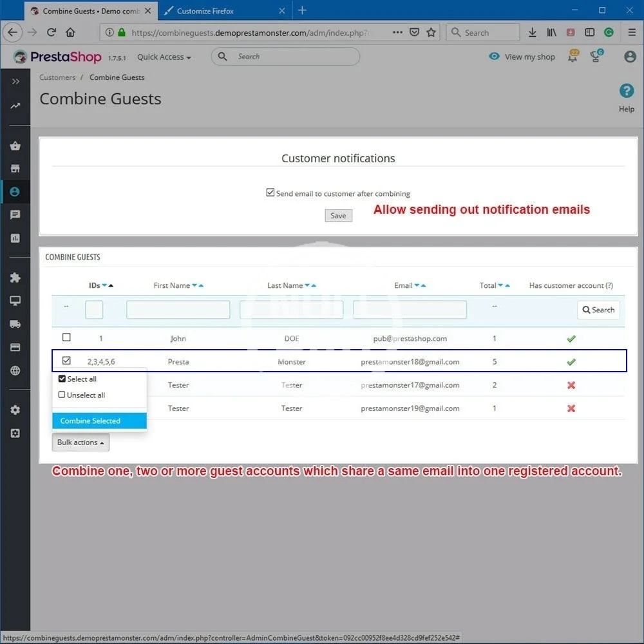Expand the sidebar with the double chevron
This screenshot has width=644, height=644.
tap(15, 82)
